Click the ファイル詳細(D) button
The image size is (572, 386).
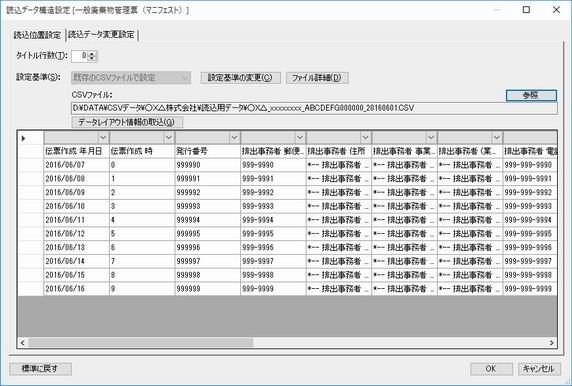[x=317, y=78]
